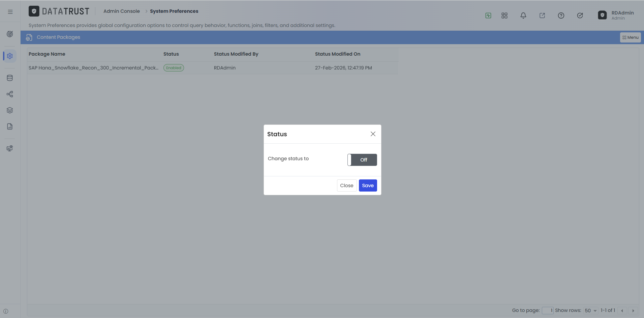Click the 27-Feb-2026 timestamp cell

pos(343,68)
